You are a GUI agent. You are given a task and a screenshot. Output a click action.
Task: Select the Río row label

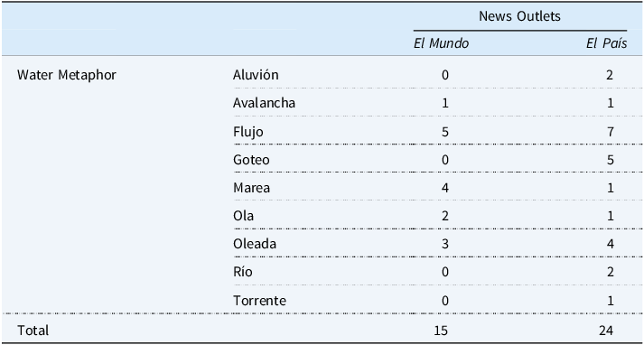tap(243, 272)
